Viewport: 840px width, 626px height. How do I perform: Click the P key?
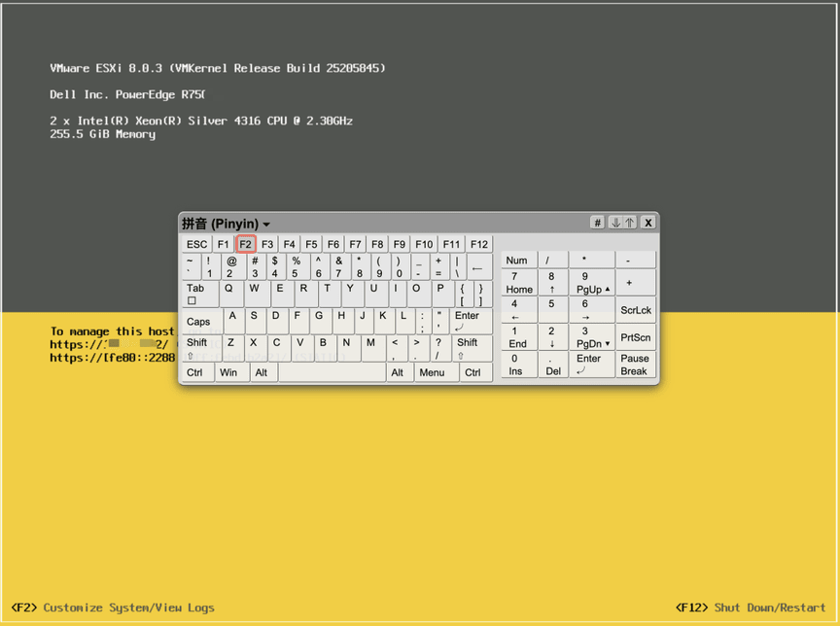(x=442, y=294)
